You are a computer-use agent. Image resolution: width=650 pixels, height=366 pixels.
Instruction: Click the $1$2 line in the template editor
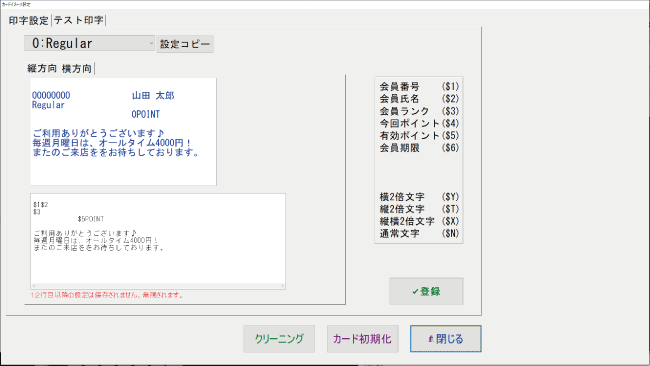click(x=41, y=205)
